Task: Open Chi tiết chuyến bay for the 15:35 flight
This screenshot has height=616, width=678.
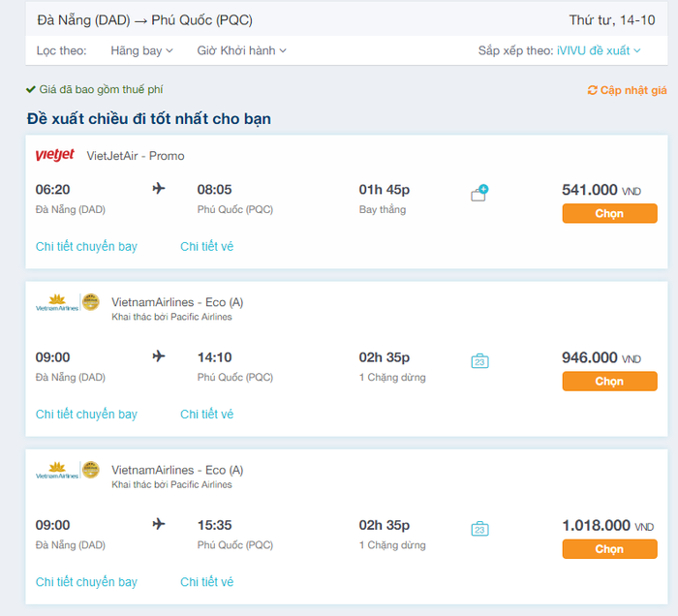Action: point(86,582)
